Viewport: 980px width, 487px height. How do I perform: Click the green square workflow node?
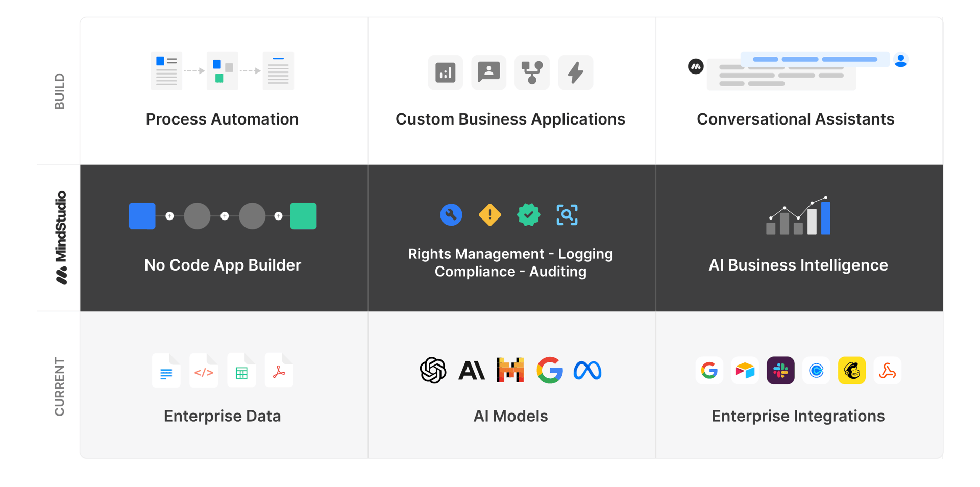tap(303, 216)
